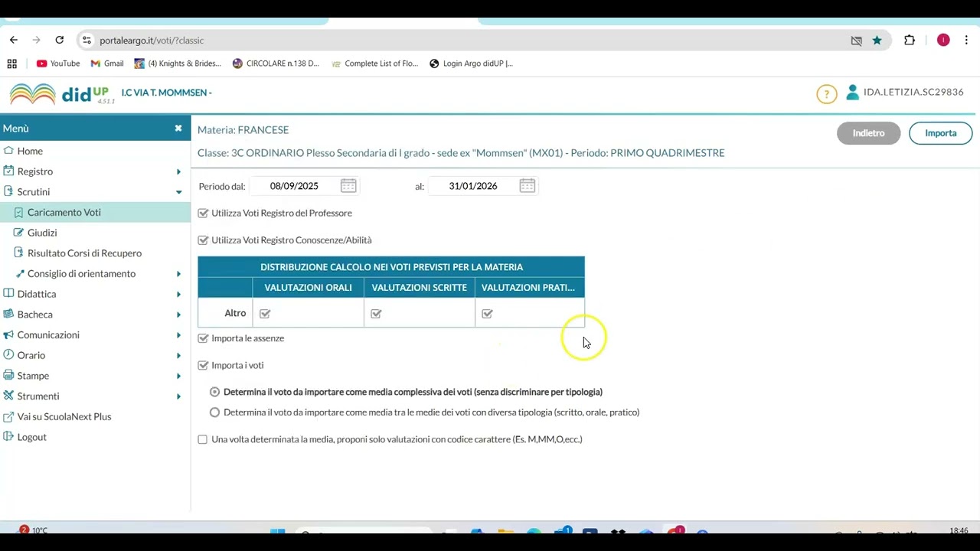View site information icon in address bar
Viewport: 980px width, 551px height.
(x=87, y=40)
